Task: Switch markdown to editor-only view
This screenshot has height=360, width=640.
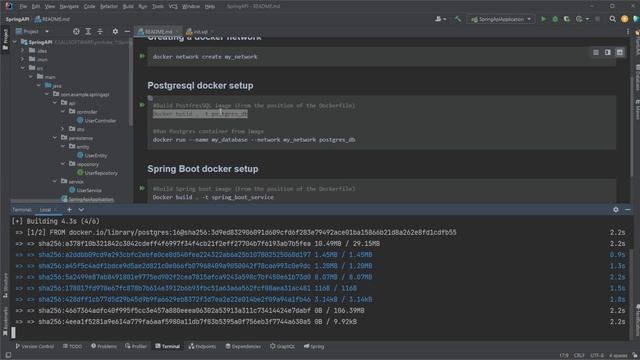Action: pyautogui.click(x=596, y=52)
